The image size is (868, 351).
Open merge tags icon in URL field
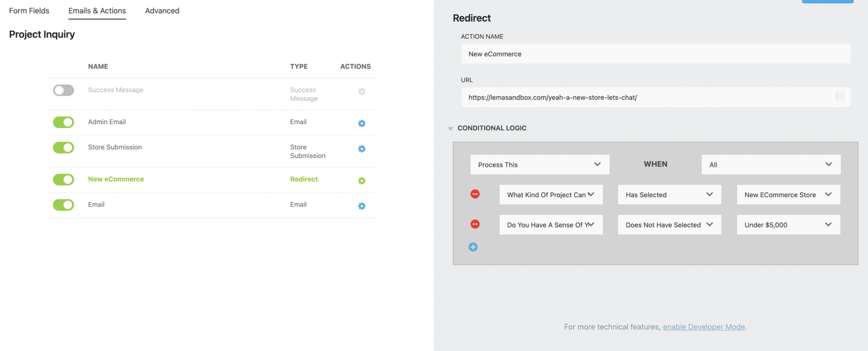point(839,97)
